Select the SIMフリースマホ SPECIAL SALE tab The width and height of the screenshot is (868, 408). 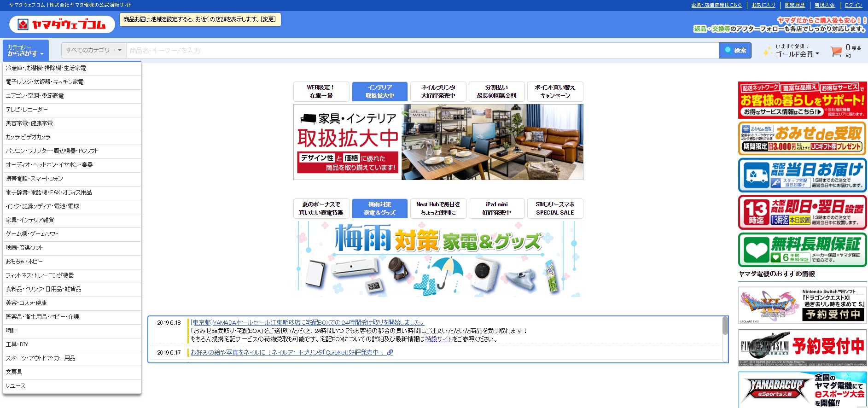555,209
